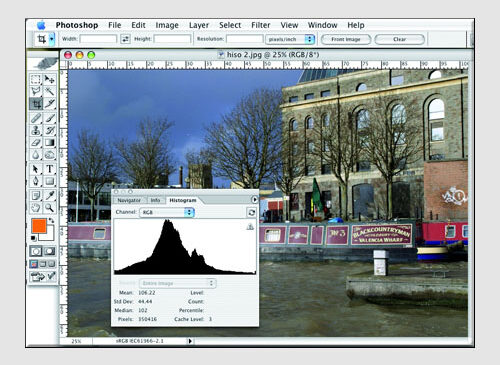Switch to Standard editing mode
500x365 pixels.
(36, 251)
